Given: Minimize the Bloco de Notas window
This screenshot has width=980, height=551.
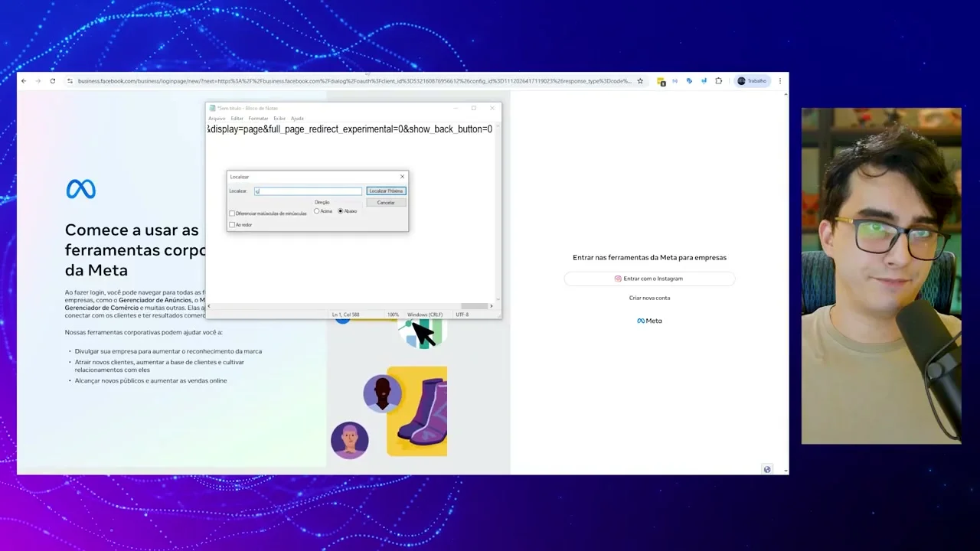Looking at the screenshot, I should [x=455, y=108].
